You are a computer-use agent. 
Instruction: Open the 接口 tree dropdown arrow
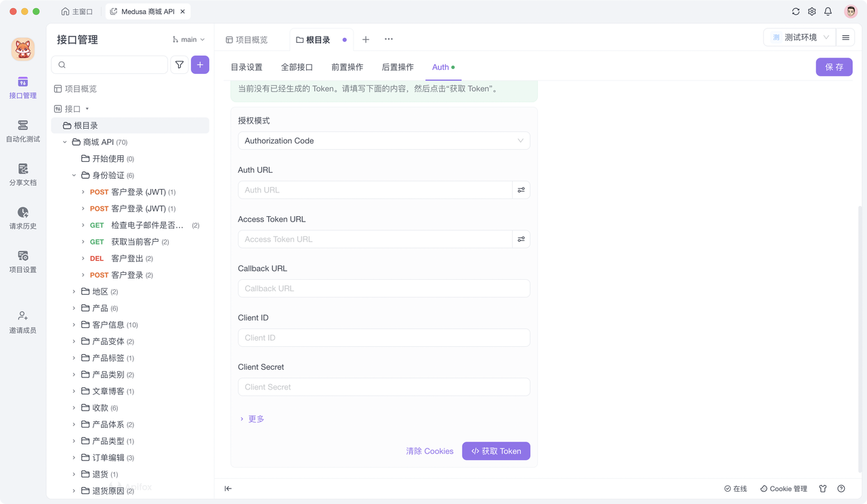pos(87,109)
